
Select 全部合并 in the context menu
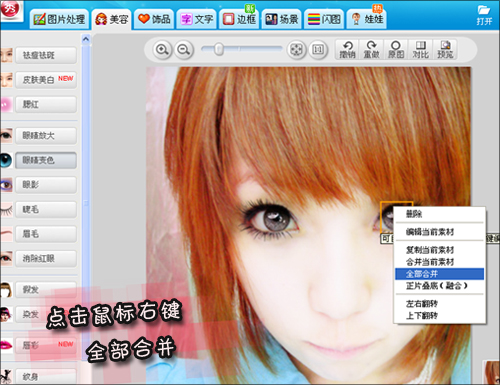[440, 274]
